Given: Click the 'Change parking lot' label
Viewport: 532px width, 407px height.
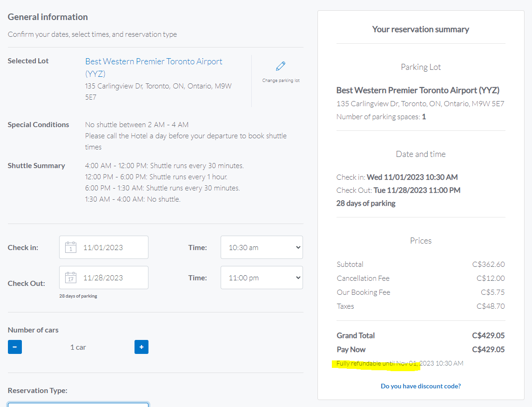Looking at the screenshot, I should [281, 81].
